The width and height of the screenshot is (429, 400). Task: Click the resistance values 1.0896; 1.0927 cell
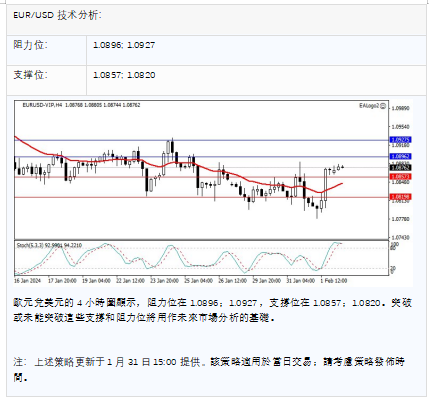[124, 45]
